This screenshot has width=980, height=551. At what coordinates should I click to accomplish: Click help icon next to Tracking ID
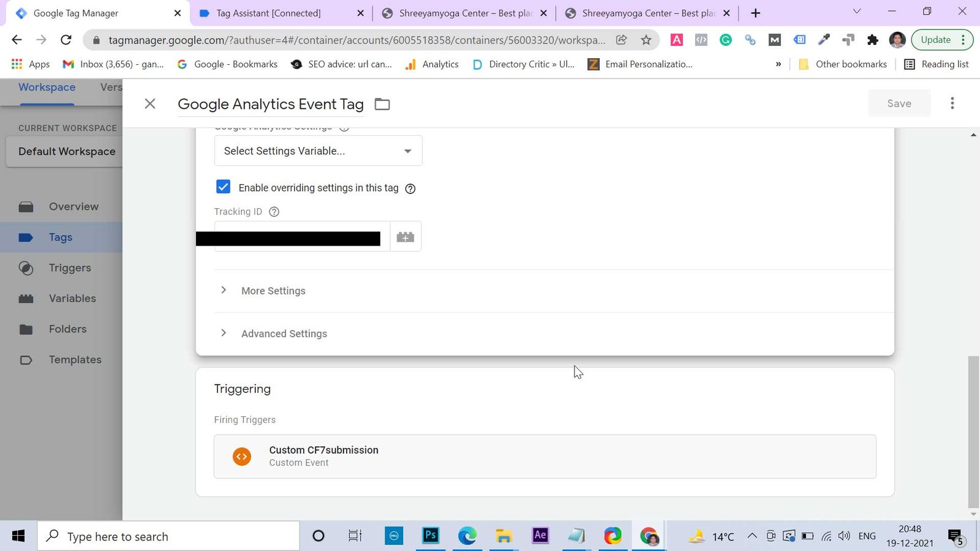[274, 212]
